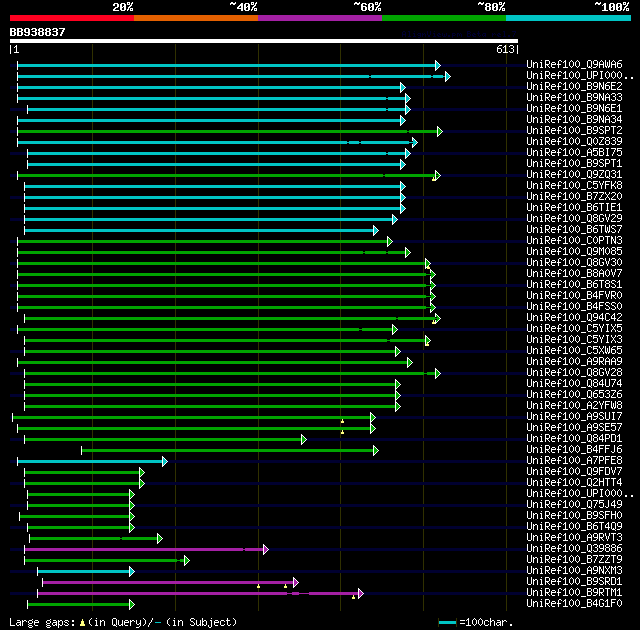Click the cyan 100char scale bar legend

(x=447, y=622)
